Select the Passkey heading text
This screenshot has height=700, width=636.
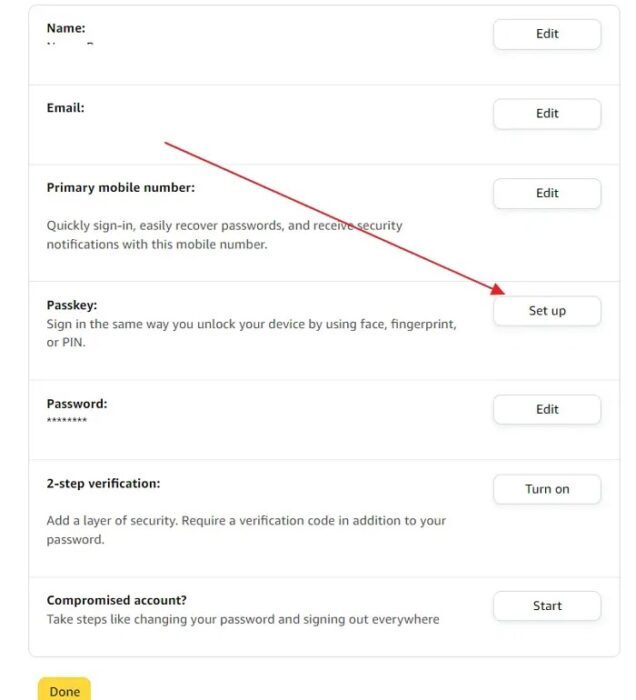(x=72, y=305)
